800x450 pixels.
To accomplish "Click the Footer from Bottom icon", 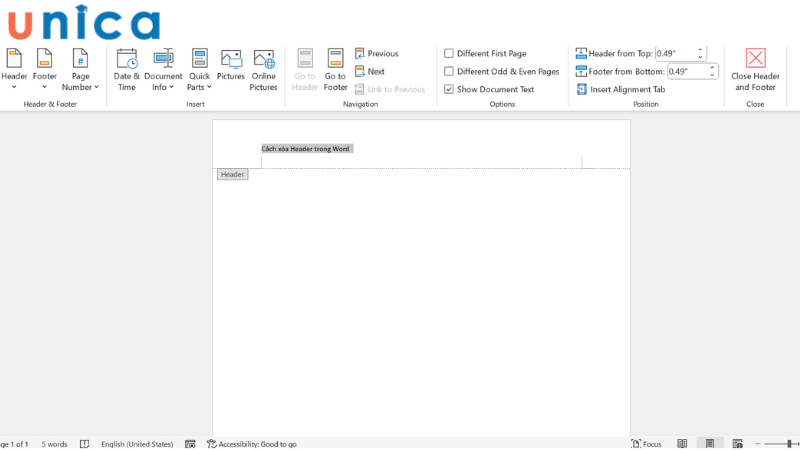I will click(581, 71).
